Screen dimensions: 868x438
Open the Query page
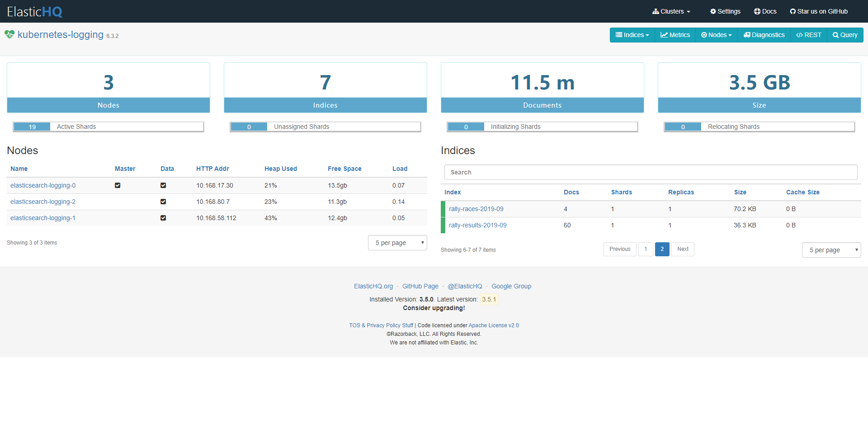pos(845,35)
